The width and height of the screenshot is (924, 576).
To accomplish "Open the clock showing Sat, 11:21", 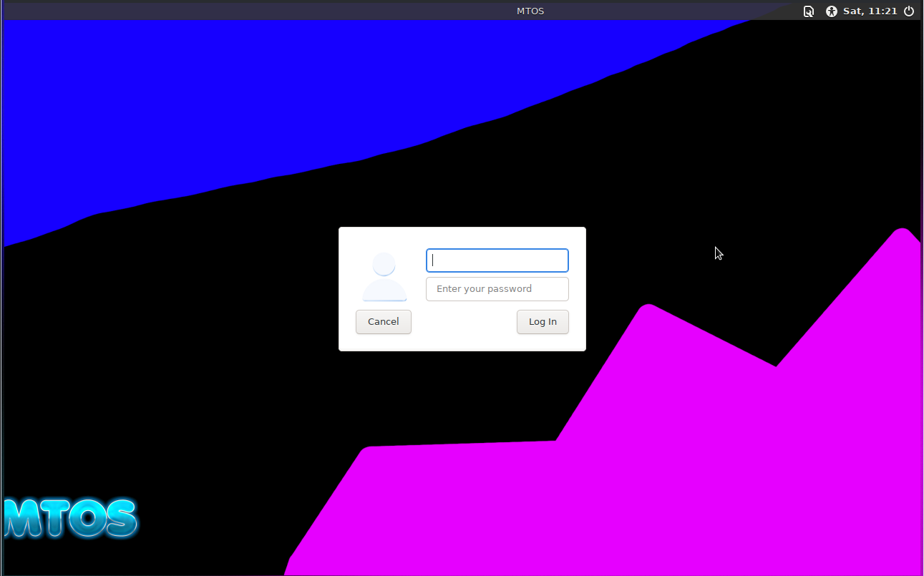I will point(870,11).
